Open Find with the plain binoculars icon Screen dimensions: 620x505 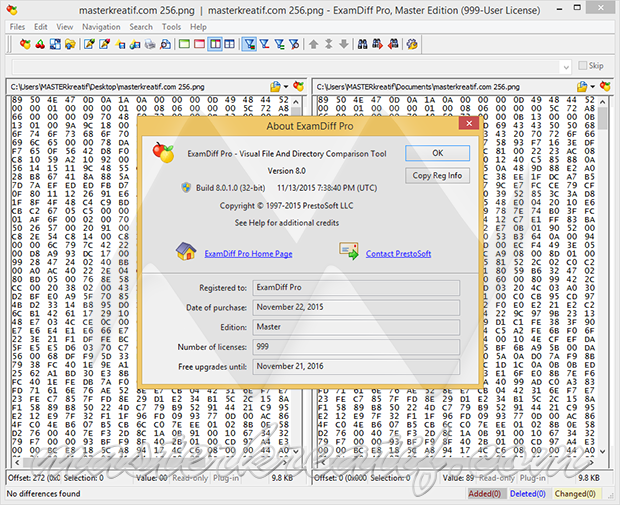tap(363, 44)
